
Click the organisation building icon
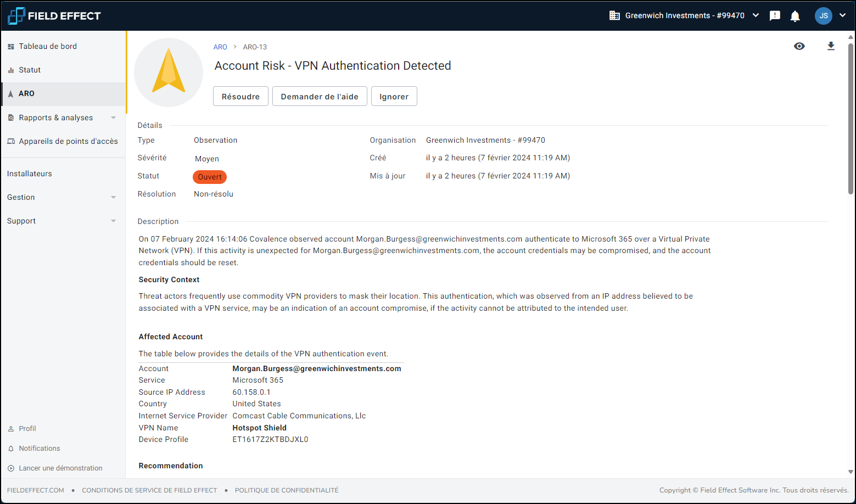(x=614, y=15)
